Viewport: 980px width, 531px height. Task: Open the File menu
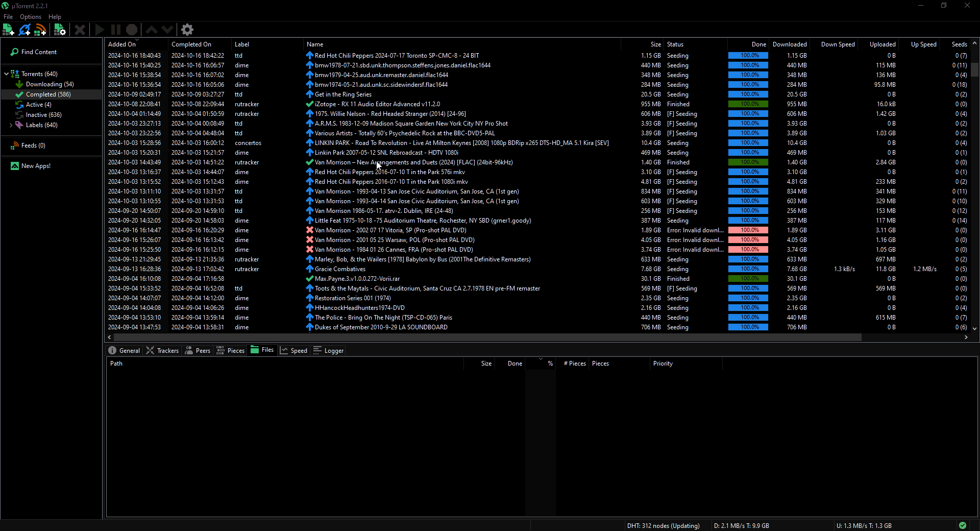coord(8,17)
